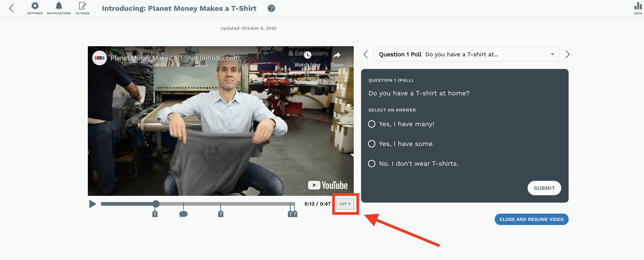Select "No. I don't wear T-shirts." option
644x260 pixels.
(x=372, y=164)
